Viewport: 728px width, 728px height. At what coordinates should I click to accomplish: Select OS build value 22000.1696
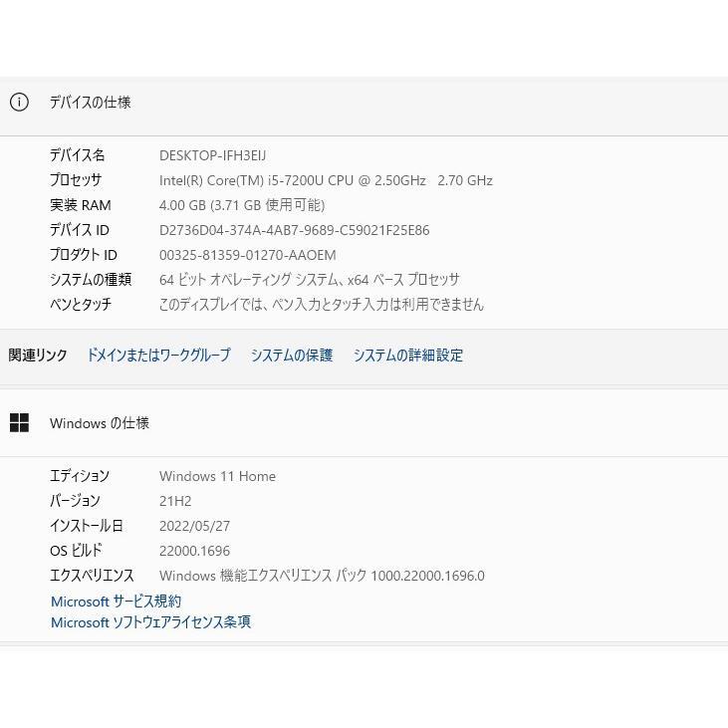click(194, 551)
